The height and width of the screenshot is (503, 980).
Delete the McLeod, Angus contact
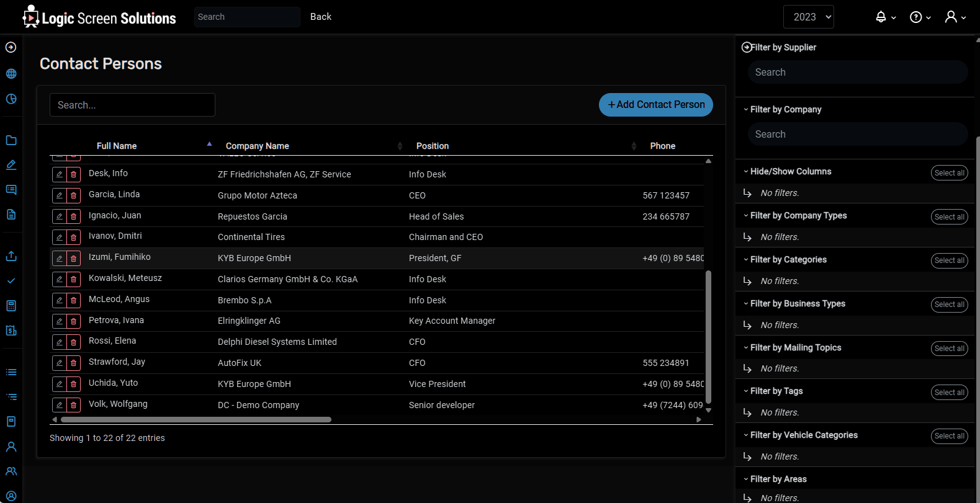coord(74,300)
